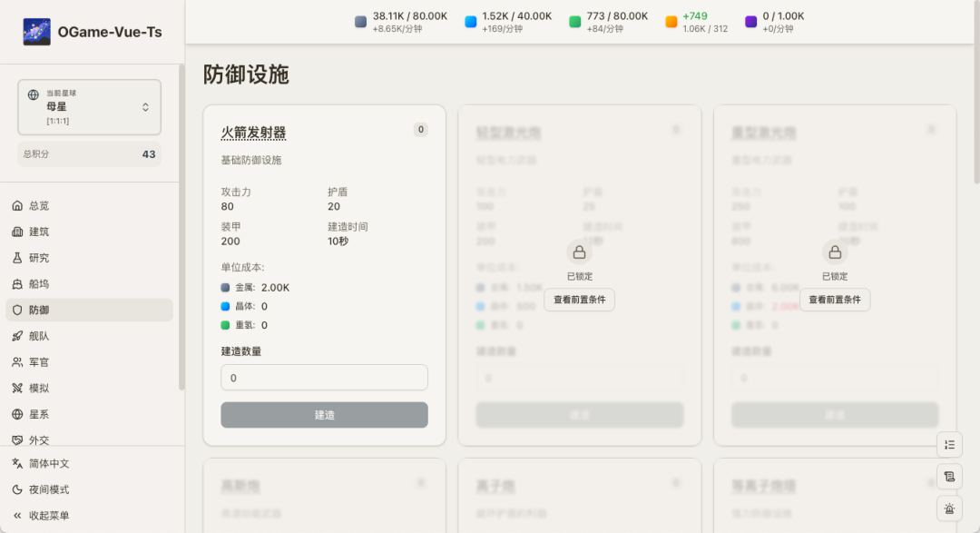Open the build queue list floating icon
The image size is (980, 533).
(949, 445)
